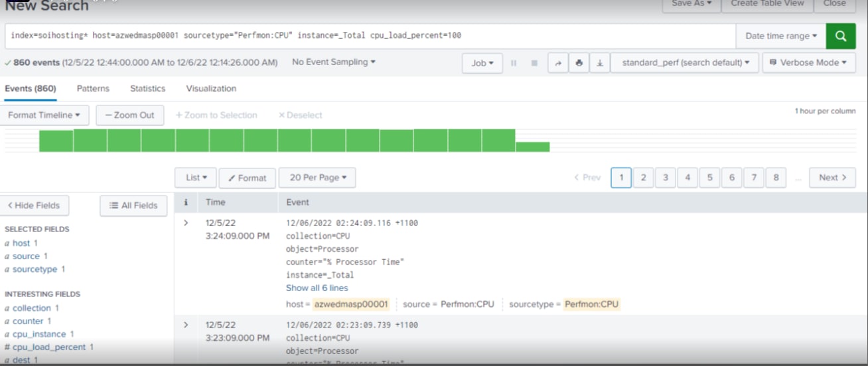Click Show all 6 lines link
868x366 pixels.
point(317,288)
